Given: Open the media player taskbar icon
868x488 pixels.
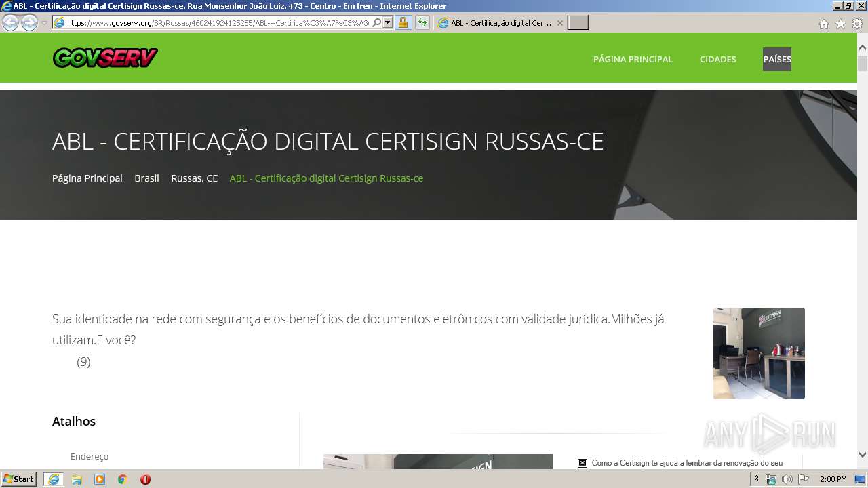Looking at the screenshot, I should (x=100, y=479).
